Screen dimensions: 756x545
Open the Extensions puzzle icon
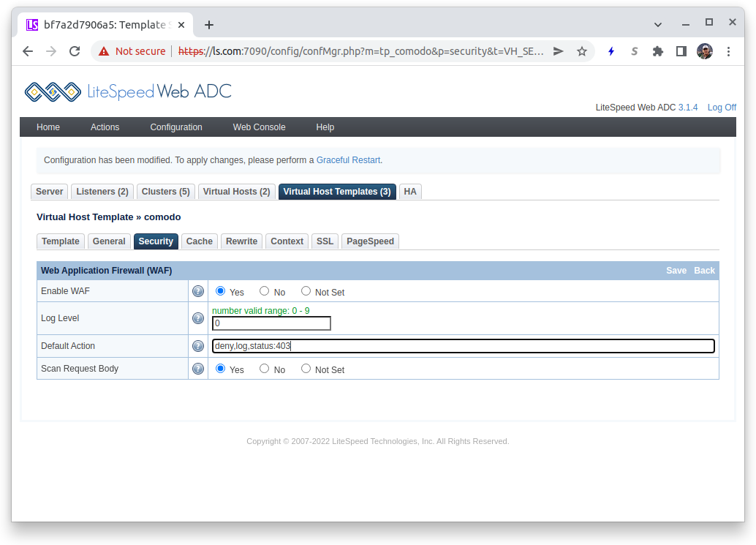(657, 51)
